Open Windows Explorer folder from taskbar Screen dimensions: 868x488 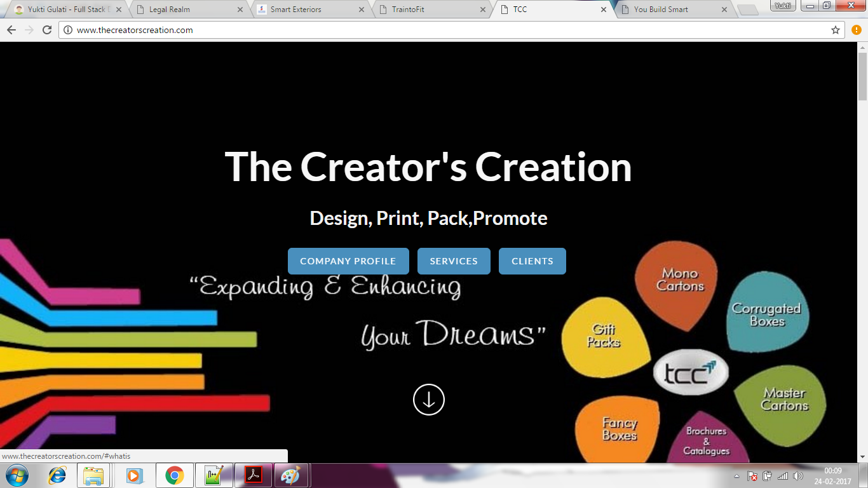point(94,475)
